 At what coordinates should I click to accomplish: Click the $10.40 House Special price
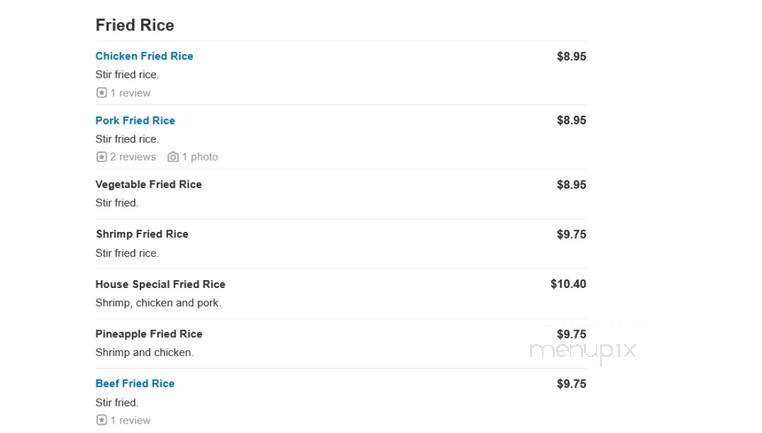tap(568, 284)
